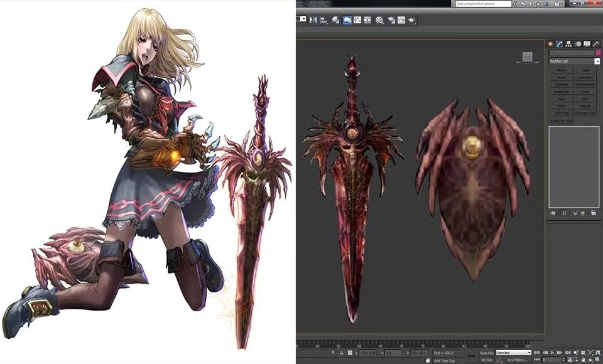Open the Modifier List dropdown arrow
603x364 pixels.
597,61
